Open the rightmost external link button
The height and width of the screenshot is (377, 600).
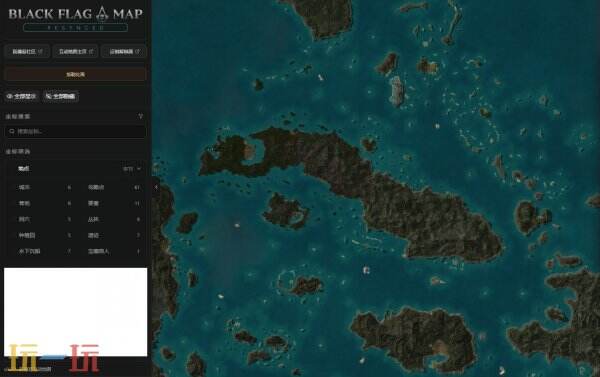coord(124,51)
